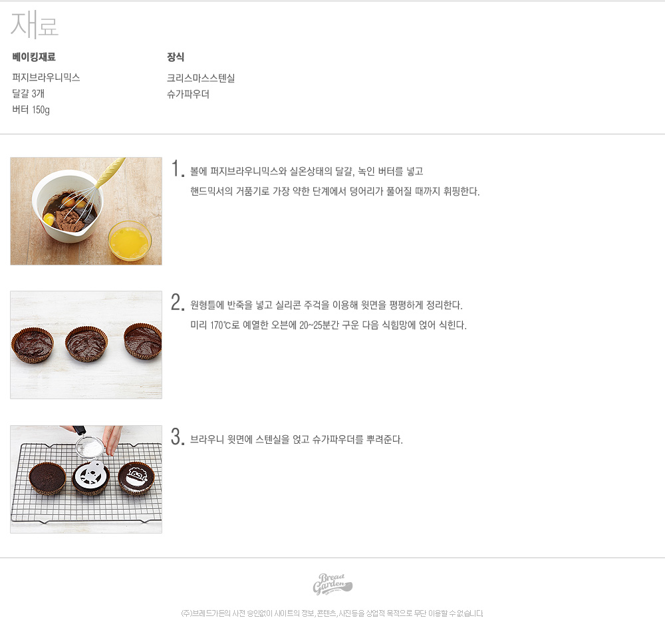Click the 퍼지브라우니믹스 ingredient
Viewport: 665px width, 644px height.
(x=47, y=77)
